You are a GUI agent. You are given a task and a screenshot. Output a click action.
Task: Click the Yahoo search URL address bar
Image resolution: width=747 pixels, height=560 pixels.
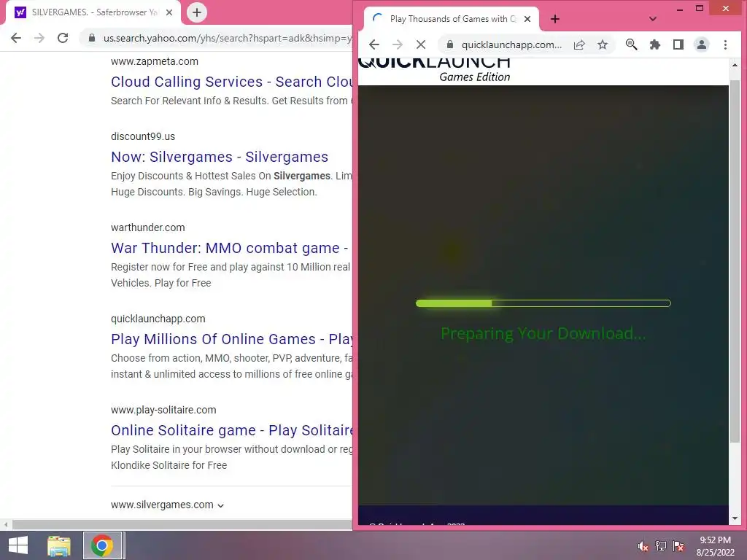[x=228, y=38]
